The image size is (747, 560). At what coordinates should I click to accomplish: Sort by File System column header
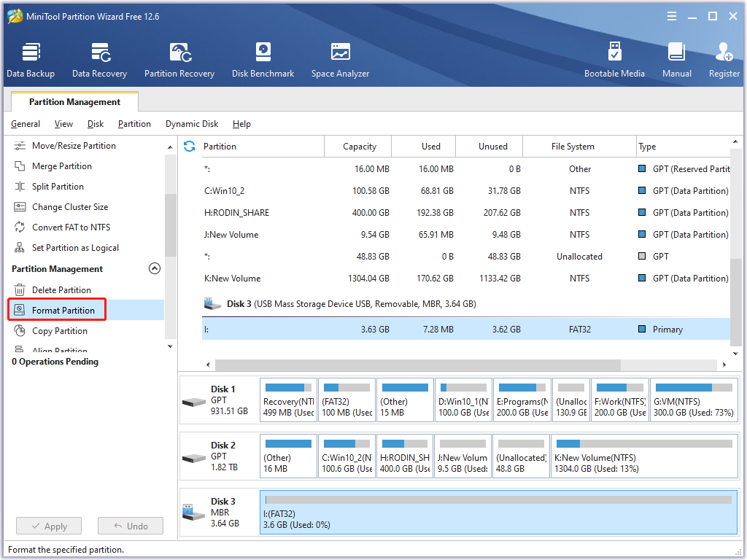coord(580,146)
